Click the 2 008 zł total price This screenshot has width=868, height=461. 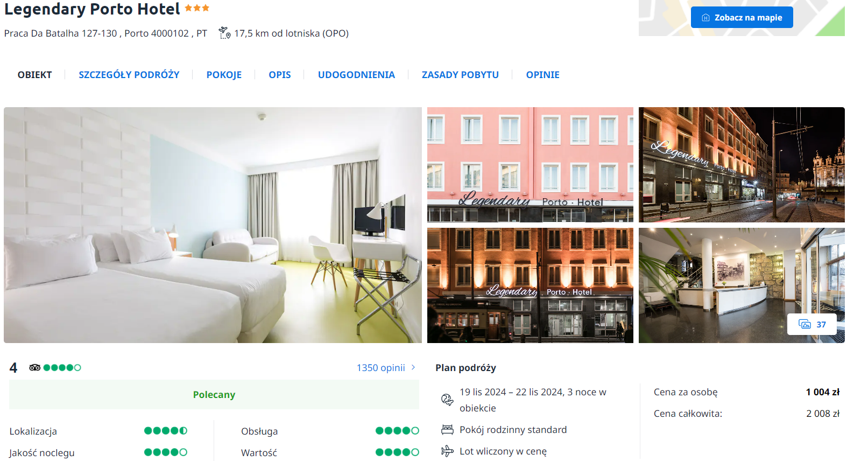click(823, 414)
